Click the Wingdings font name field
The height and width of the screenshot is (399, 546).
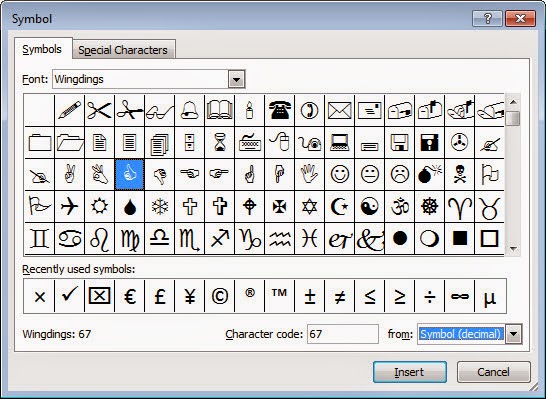[x=141, y=79]
